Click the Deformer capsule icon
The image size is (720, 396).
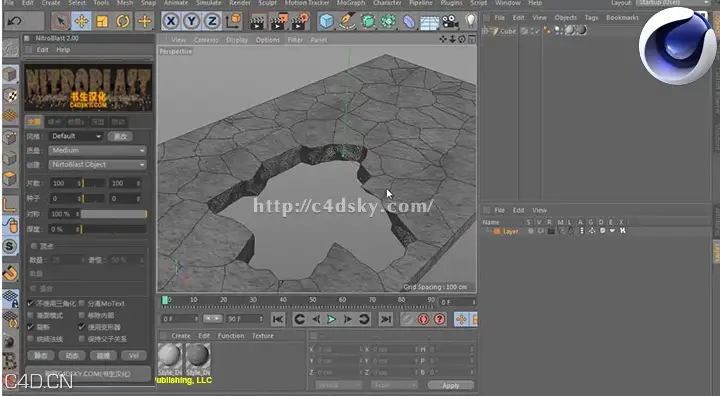coord(409,21)
